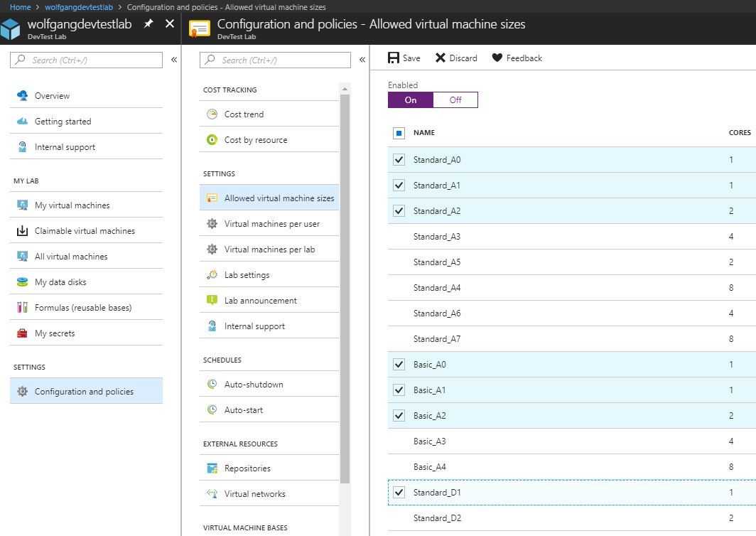Click the scrollbar up arrow in configuration menu

tap(345, 89)
